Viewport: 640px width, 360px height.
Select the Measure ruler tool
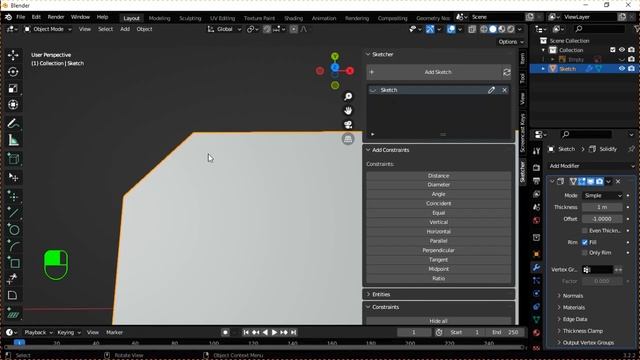click(13, 140)
